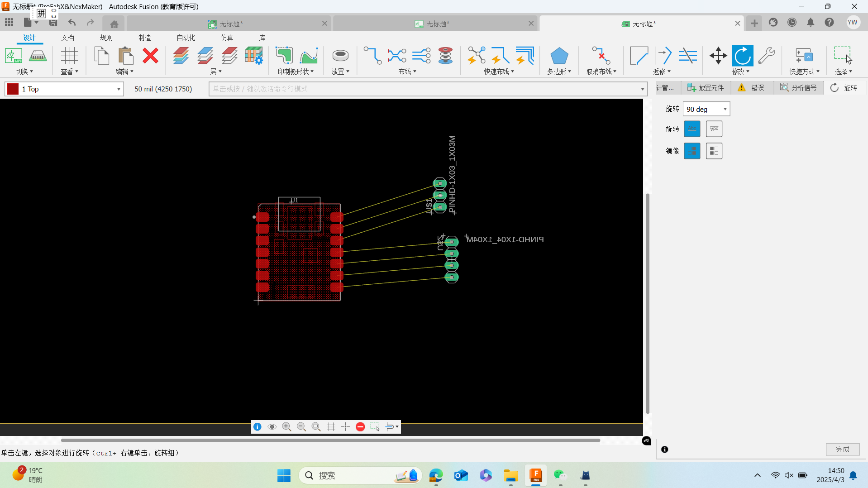Switch to the 仿真 ribbon tab
868x488 pixels.
coord(227,38)
